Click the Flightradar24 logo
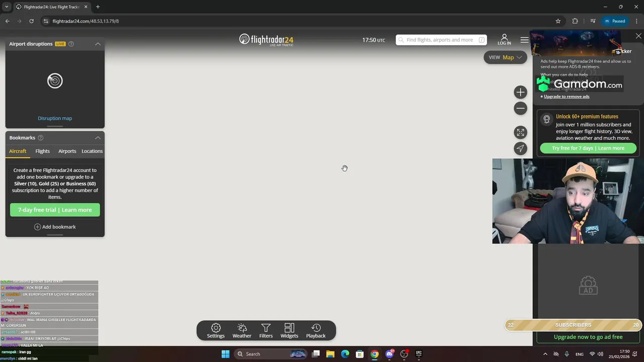The height and width of the screenshot is (362, 644). (266, 40)
